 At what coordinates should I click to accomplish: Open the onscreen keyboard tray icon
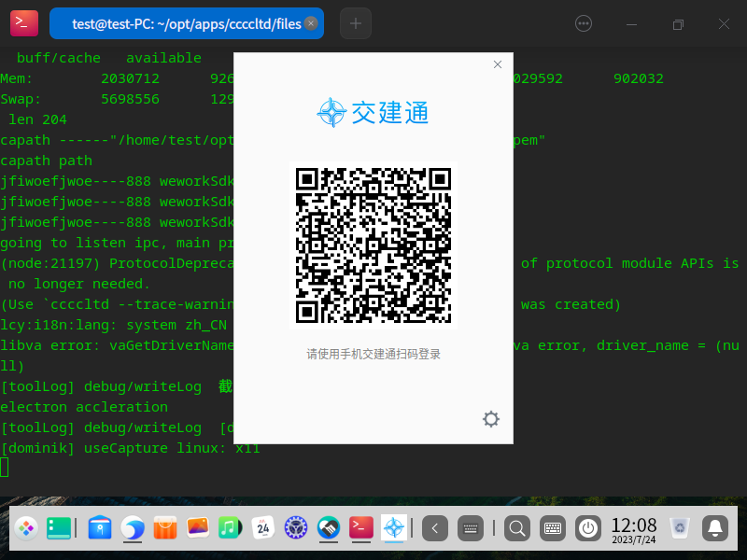[x=471, y=528]
